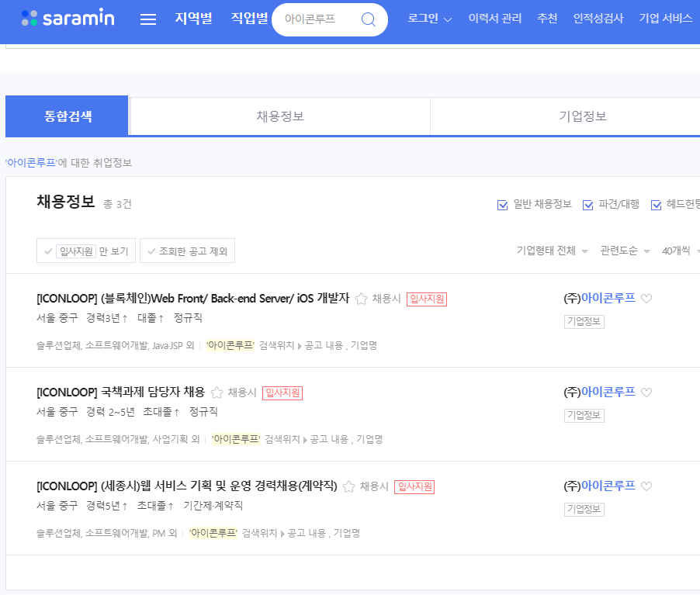Toggle 파견/대행 checkbox
The width and height of the screenshot is (700, 595).
[588, 205]
